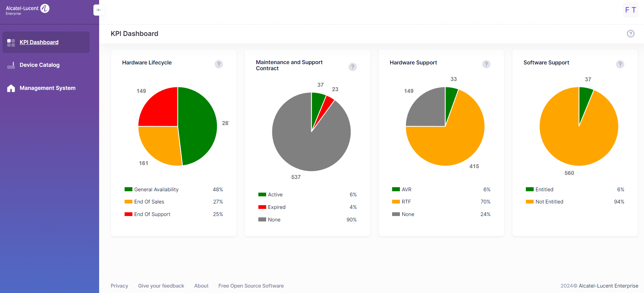Image resolution: width=644 pixels, height=293 pixels.
Task: Open the About footer link
Action: coord(201,286)
